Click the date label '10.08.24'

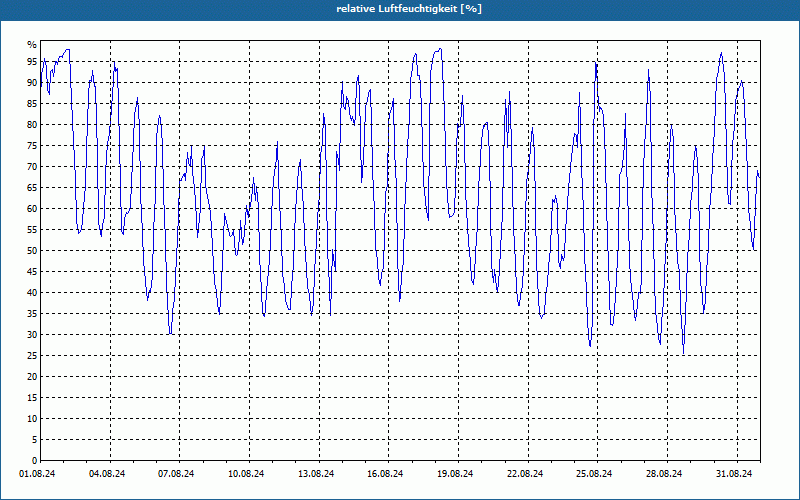point(246,474)
